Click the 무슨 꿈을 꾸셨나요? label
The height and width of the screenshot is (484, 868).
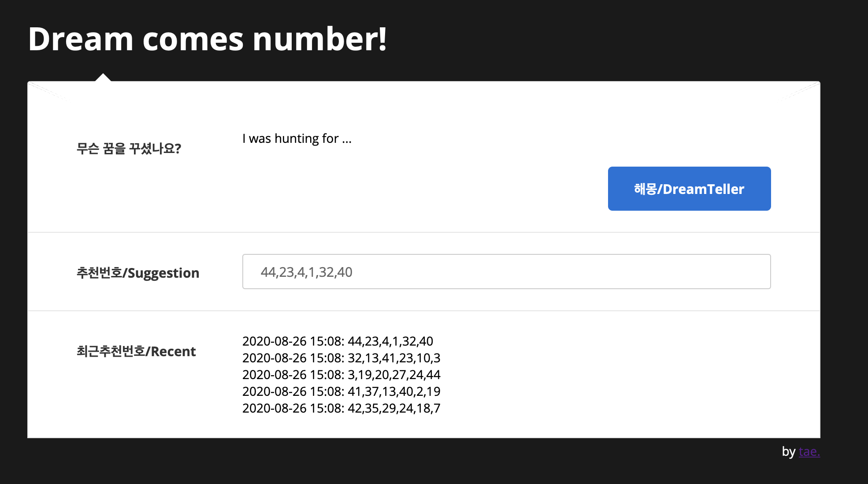[129, 149]
